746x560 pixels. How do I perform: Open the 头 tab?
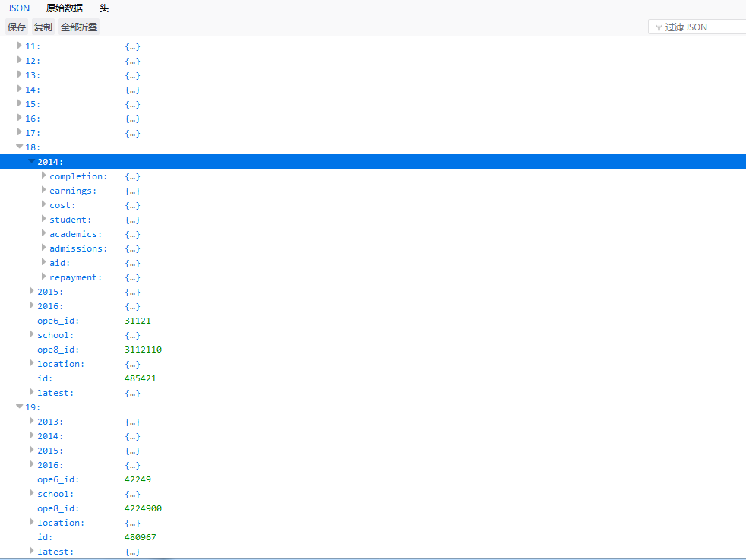click(x=104, y=8)
